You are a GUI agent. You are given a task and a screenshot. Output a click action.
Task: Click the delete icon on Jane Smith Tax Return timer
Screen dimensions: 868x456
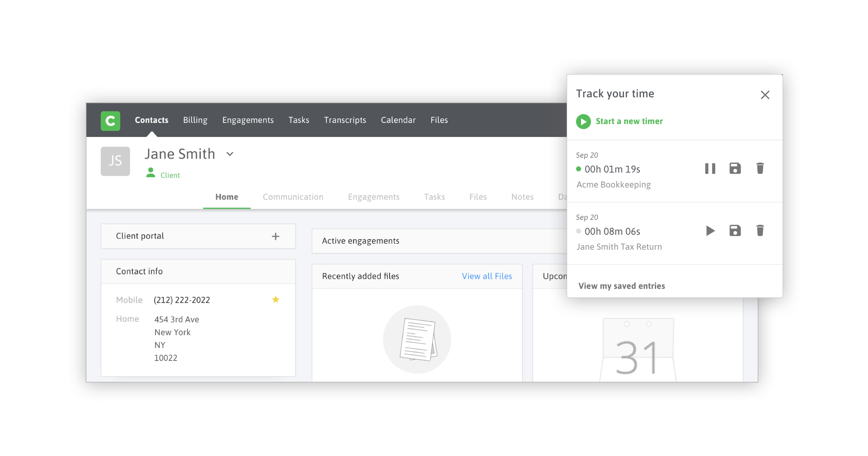[x=760, y=230]
